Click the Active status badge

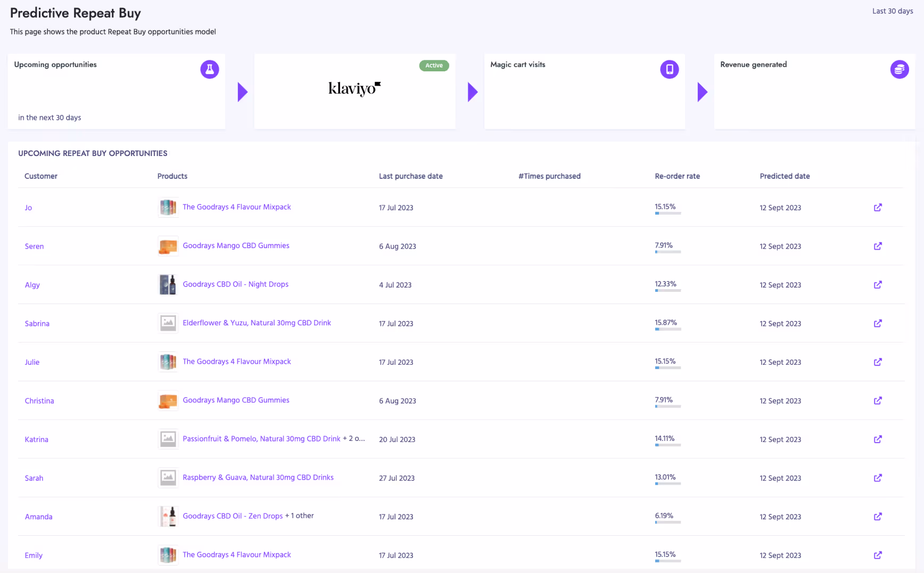(434, 66)
